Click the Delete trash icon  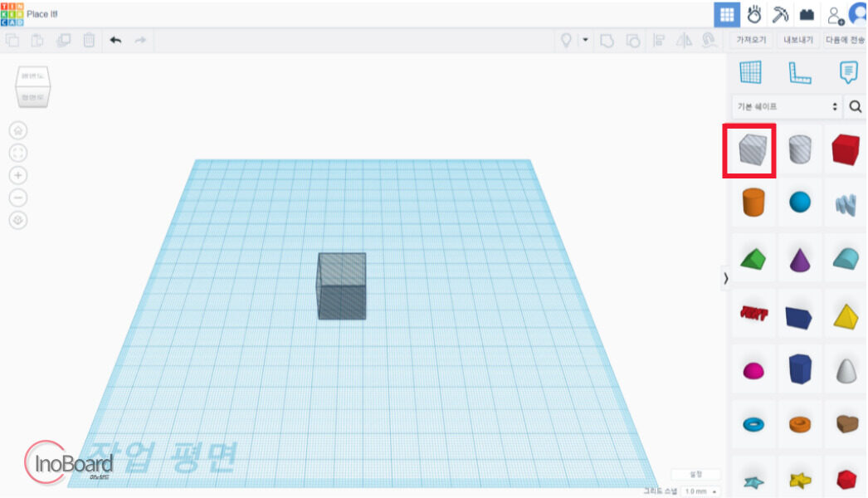point(89,41)
